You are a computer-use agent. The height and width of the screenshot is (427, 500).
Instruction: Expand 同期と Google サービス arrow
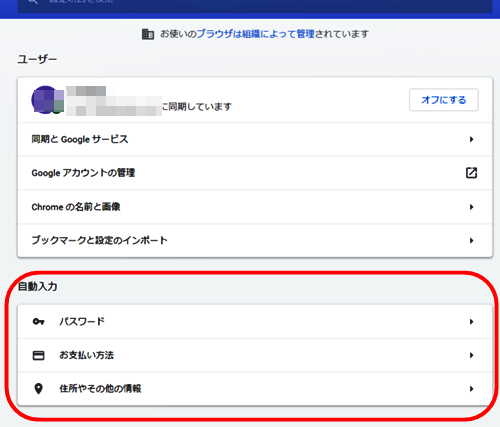click(x=471, y=139)
